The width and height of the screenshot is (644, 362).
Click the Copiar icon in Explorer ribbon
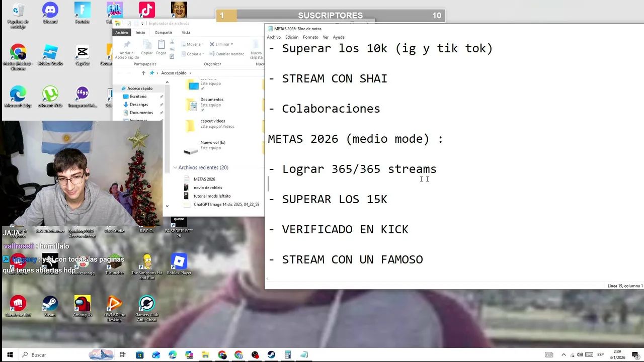(x=147, y=47)
